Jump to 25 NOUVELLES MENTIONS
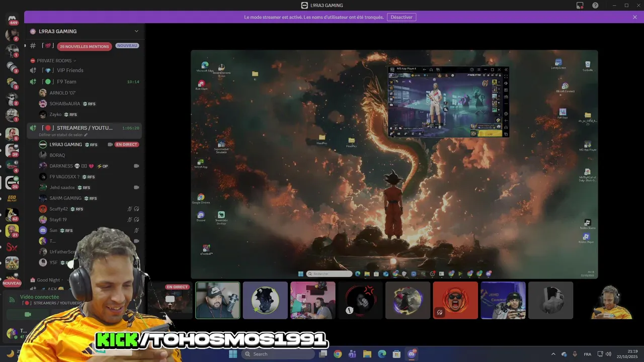This screenshot has height=362, width=644. pos(85,46)
